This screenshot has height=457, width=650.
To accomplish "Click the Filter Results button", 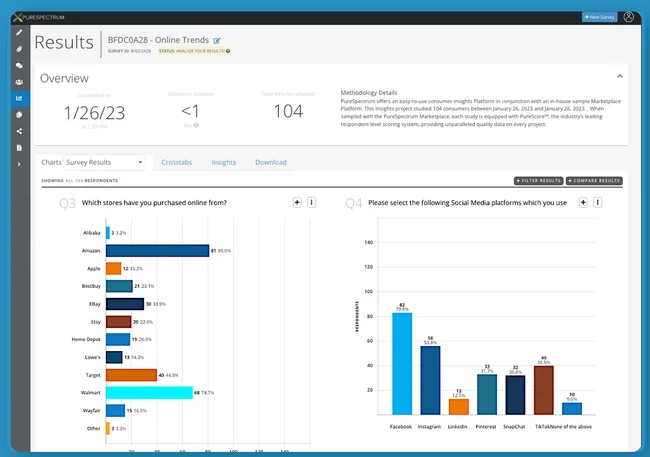I will pyautogui.click(x=538, y=181).
